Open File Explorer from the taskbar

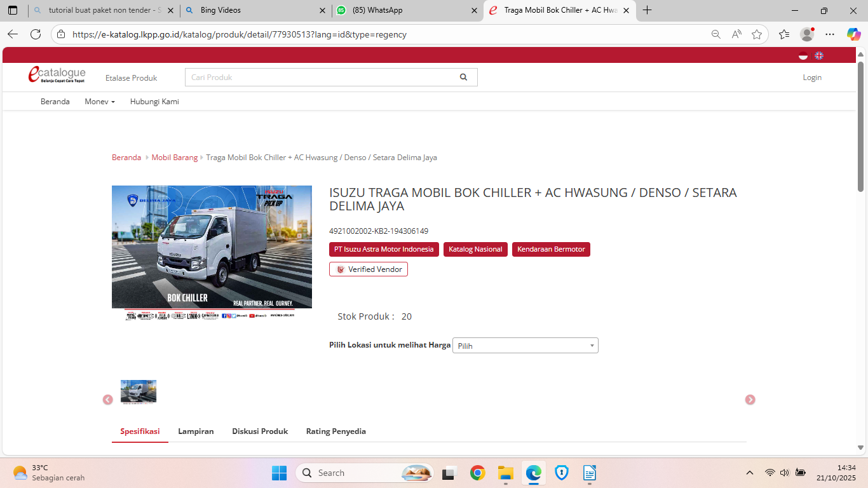pos(506,473)
